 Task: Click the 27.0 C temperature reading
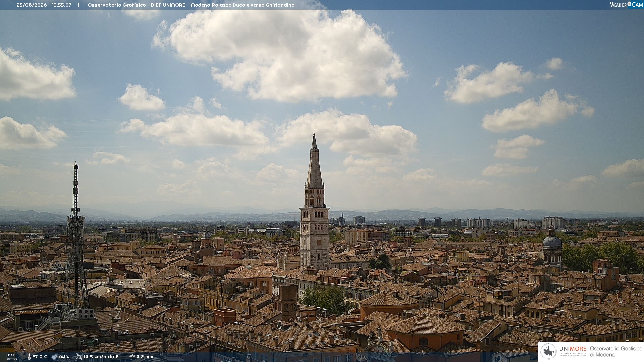[x=40, y=357]
